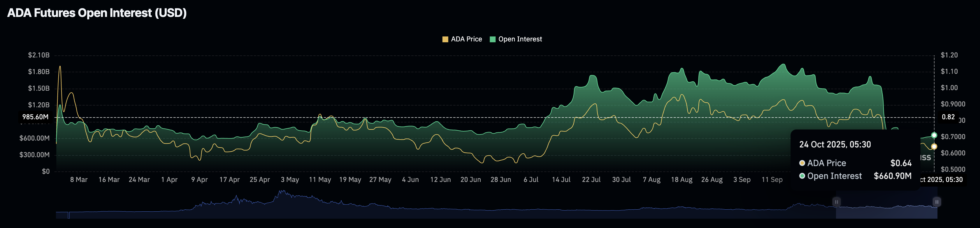Click the 985.60M crosshair label on left axis
The image size is (980, 228).
(x=35, y=117)
